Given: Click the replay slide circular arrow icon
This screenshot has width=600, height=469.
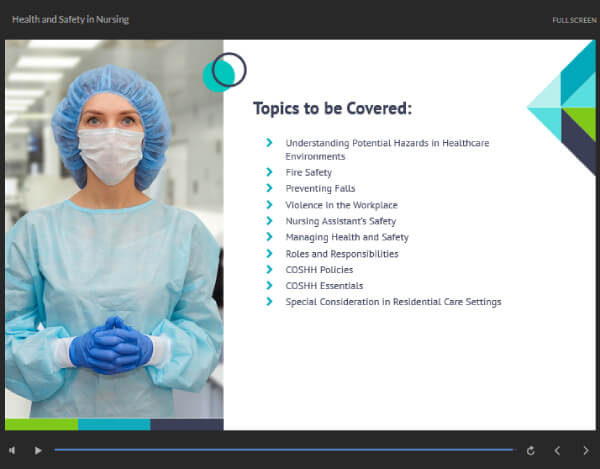Looking at the screenshot, I should (530, 451).
